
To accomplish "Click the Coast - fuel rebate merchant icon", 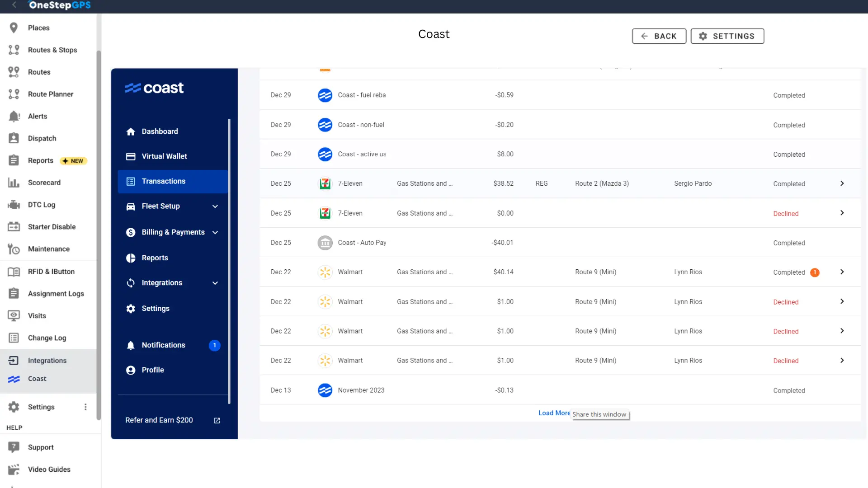I will pyautogui.click(x=325, y=95).
